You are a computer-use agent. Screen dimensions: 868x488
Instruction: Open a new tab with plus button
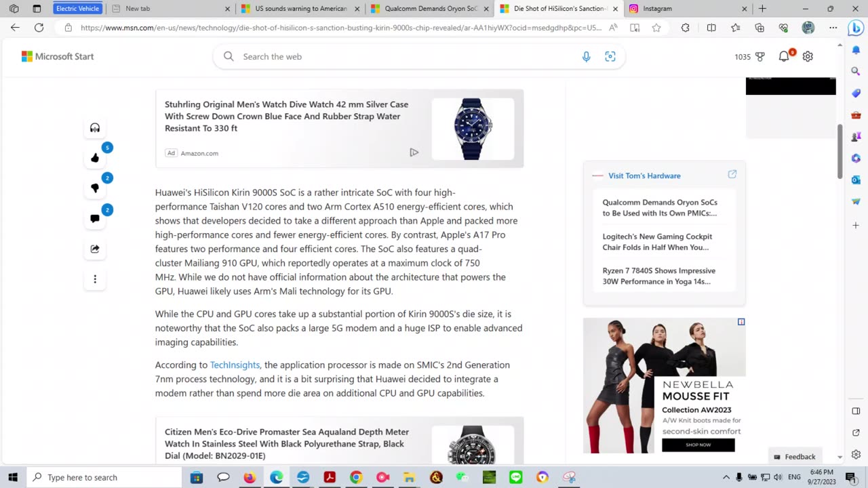pyautogui.click(x=762, y=9)
